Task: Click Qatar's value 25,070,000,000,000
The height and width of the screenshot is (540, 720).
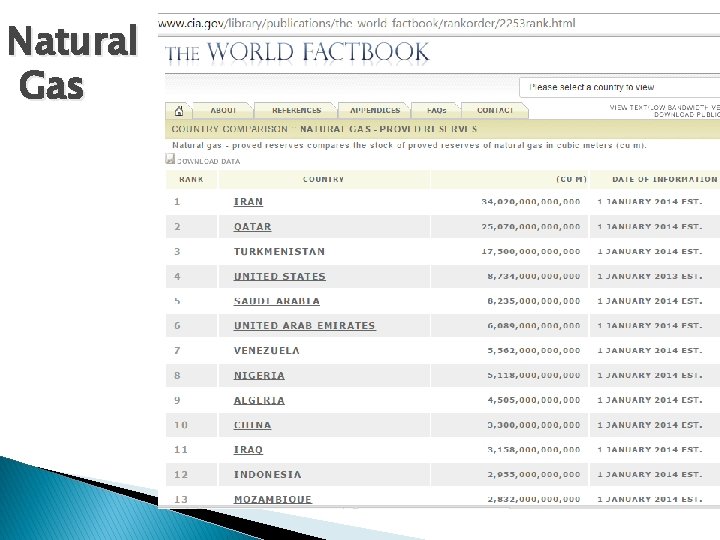Action: (531, 226)
